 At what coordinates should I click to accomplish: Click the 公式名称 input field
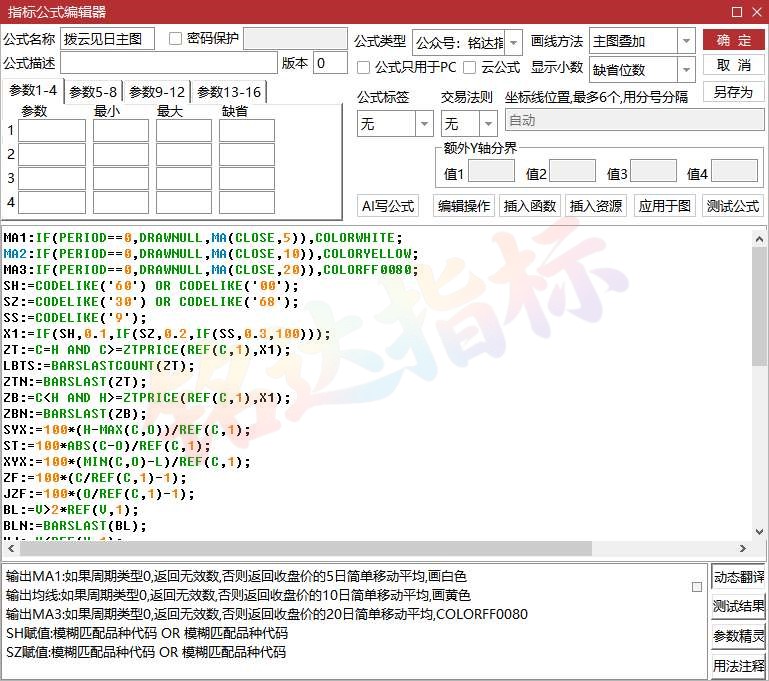107,39
